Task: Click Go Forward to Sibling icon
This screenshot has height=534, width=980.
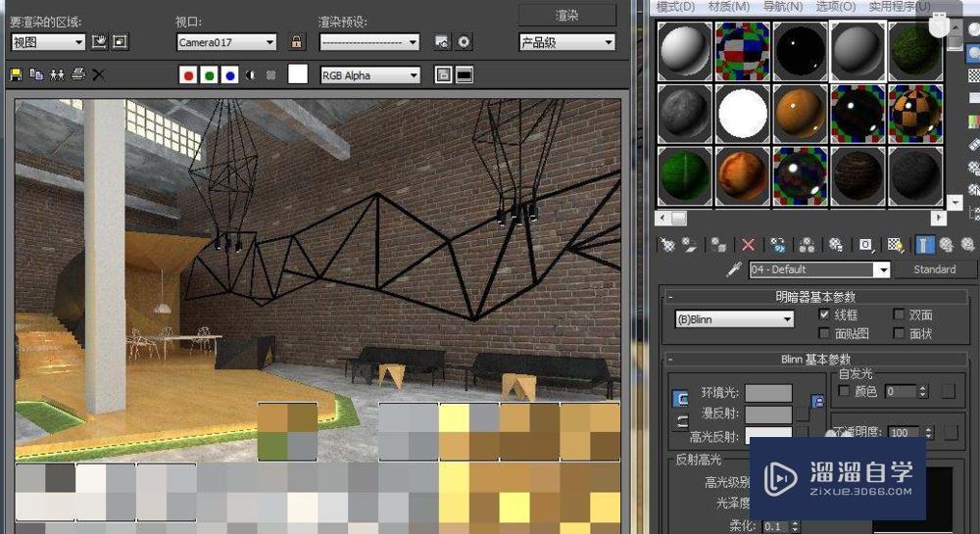Action: click(967, 245)
